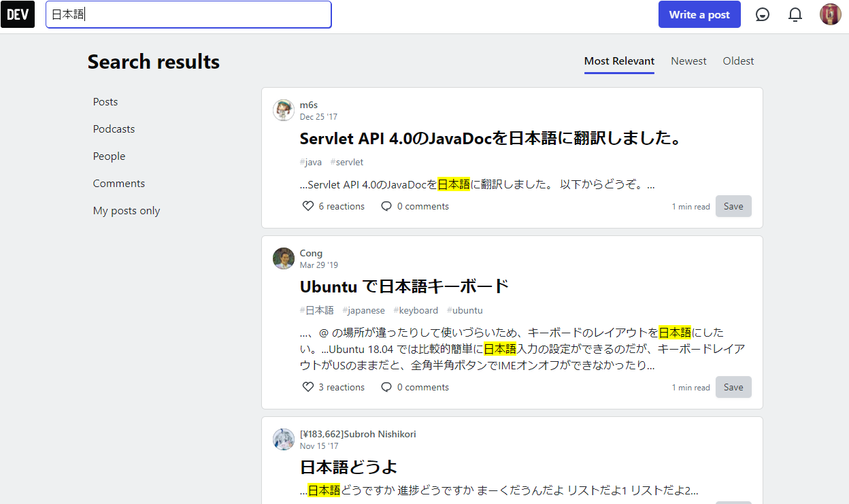Open the #keyboard tag
The height and width of the screenshot is (504, 849).
(x=416, y=310)
